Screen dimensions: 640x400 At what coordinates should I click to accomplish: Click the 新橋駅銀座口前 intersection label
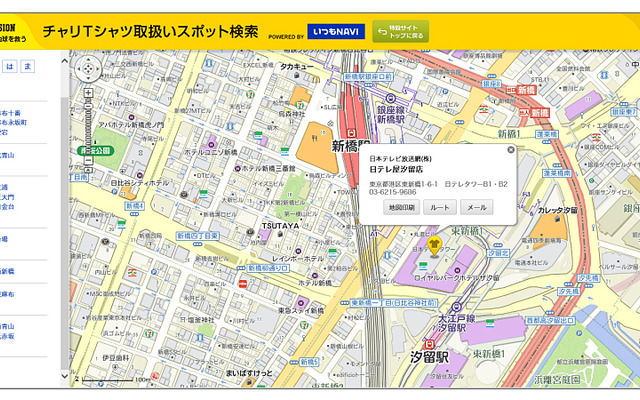point(368,77)
